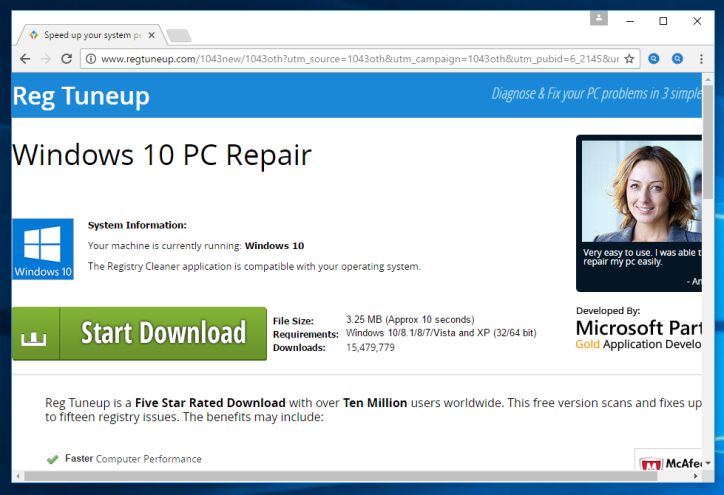Open a new tab with the new tab button

(179, 36)
